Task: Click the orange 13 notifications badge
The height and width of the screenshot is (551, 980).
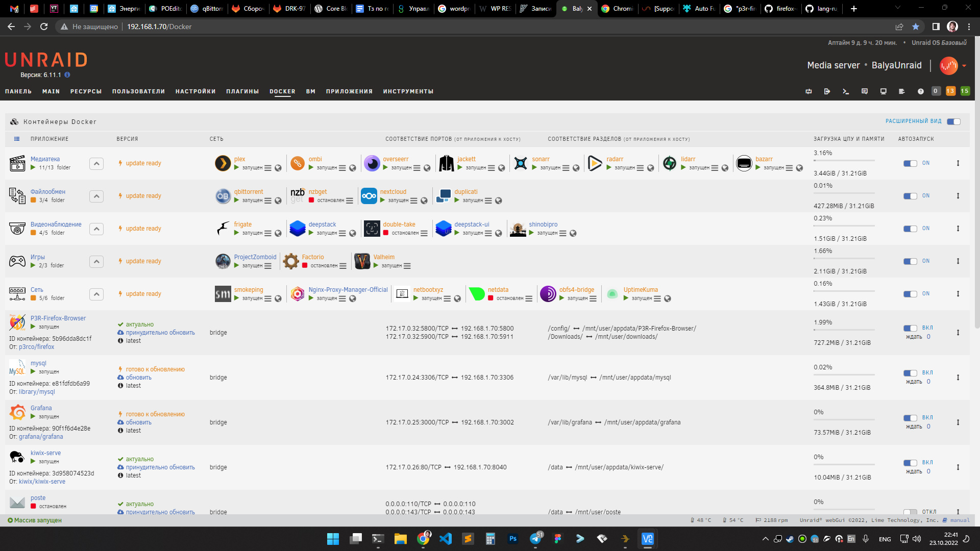Action: pyautogui.click(x=950, y=91)
